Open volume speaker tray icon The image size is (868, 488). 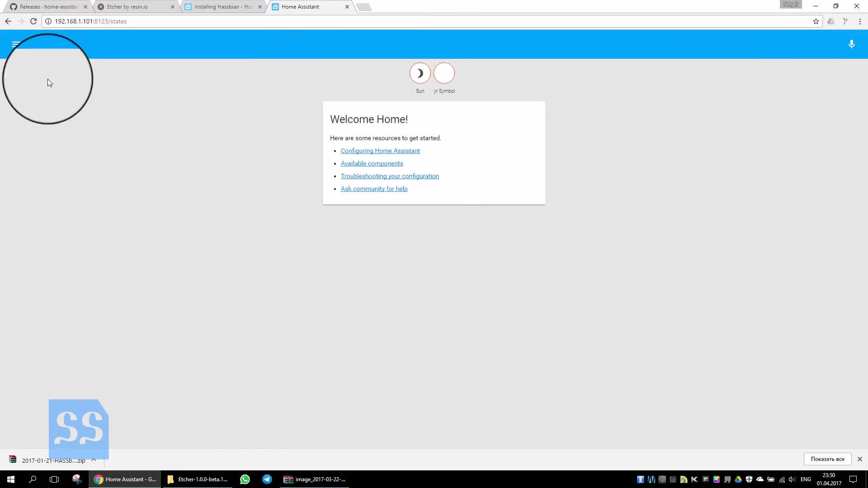[x=792, y=479]
